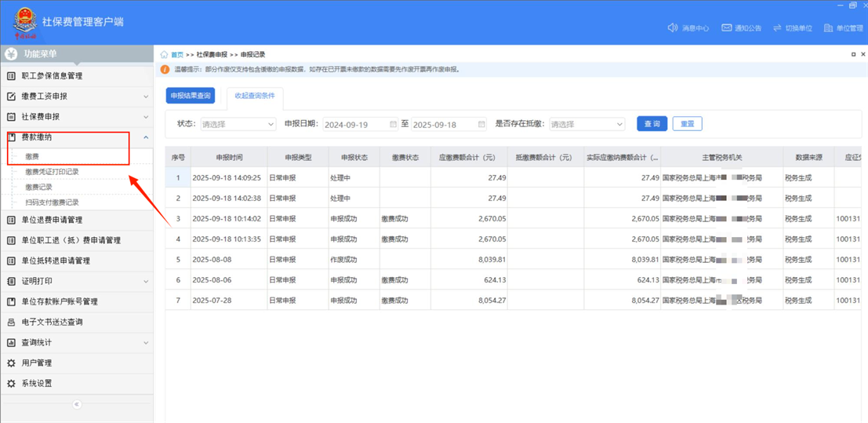868x423 pixels.
Task: Collapse the sidebar with the bottom arrow
Action: click(77, 404)
